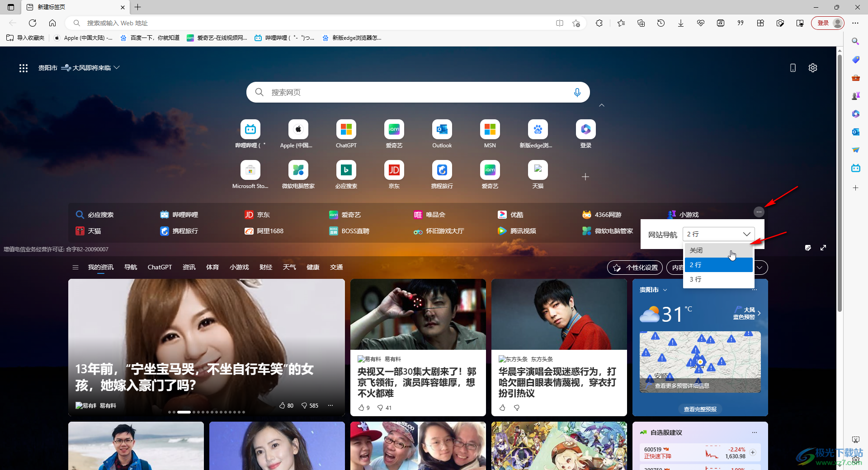Click the 个性化设置 button
The width and height of the screenshot is (868, 470).
[635, 268]
